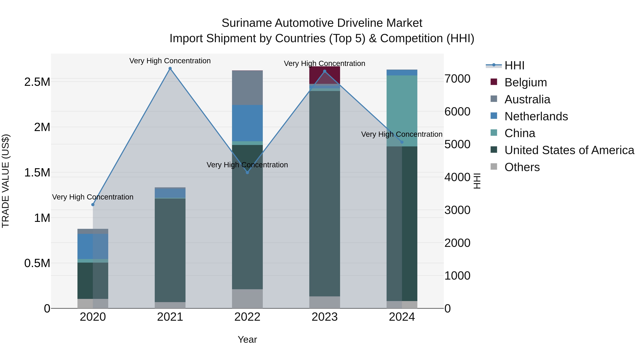Image resolution: width=644 pixels, height=362 pixels.
Task: Toggle the Others legend label
Action: (522, 167)
